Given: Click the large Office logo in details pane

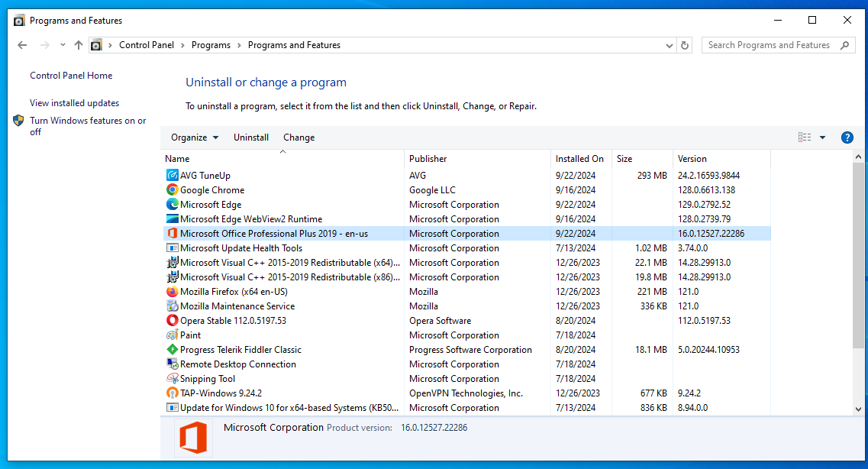Looking at the screenshot, I should coord(193,438).
